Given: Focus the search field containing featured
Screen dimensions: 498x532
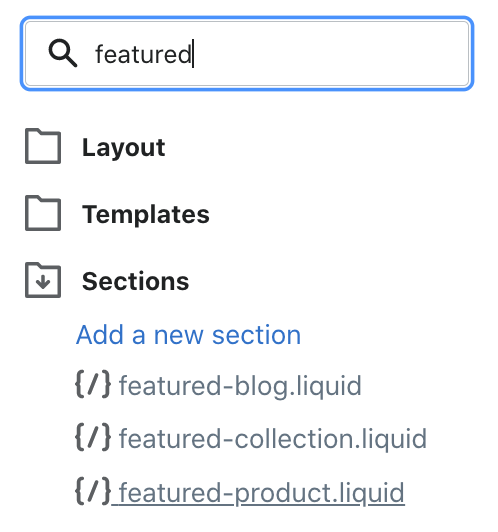Looking at the screenshot, I should pyautogui.click(x=247, y=53).
